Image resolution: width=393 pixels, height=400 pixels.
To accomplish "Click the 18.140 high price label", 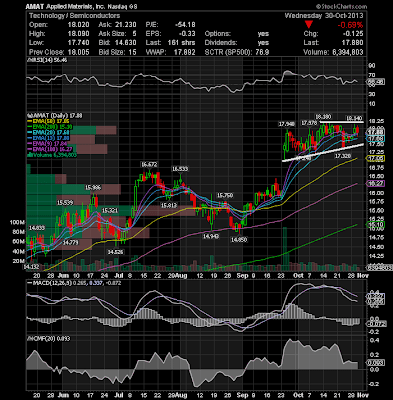I will tap(354, 118).
